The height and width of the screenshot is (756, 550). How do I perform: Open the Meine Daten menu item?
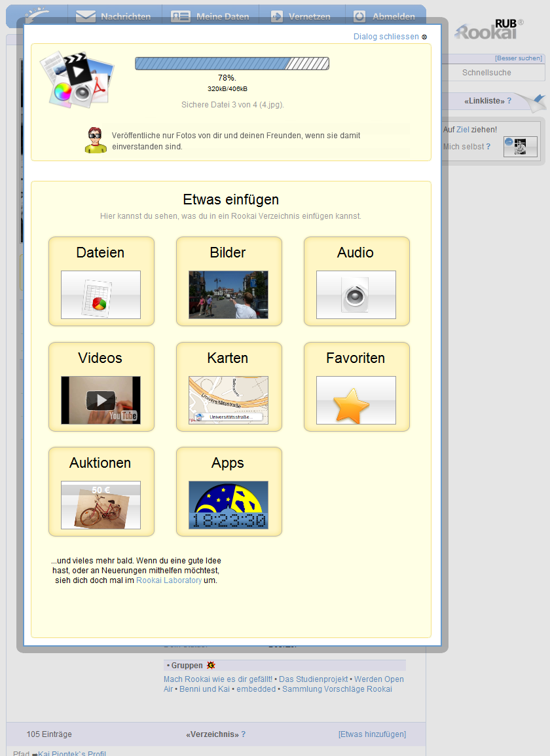(210, 16)
